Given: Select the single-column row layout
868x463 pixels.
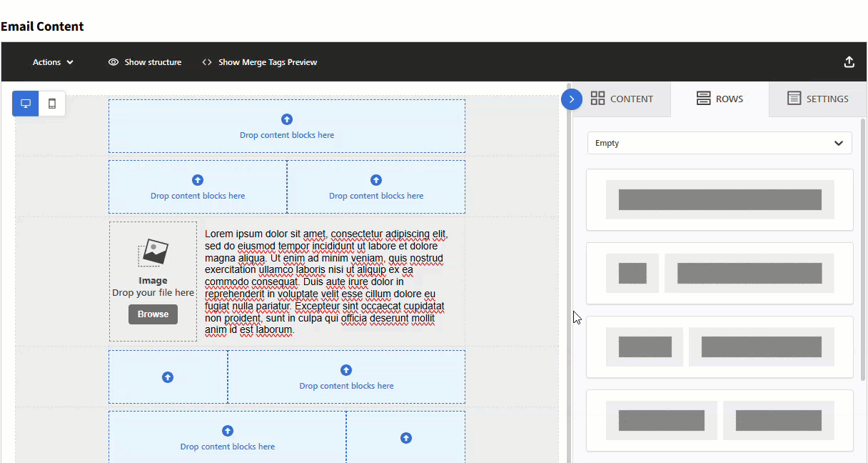Looking at the screenshot, I should [719, 200].
